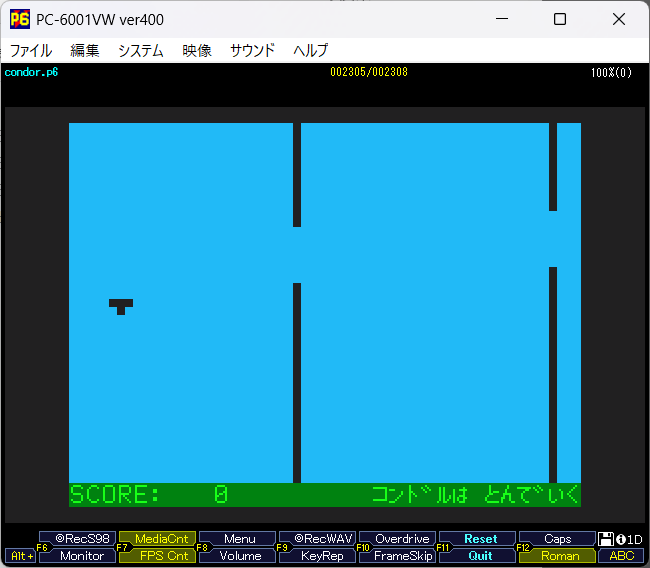Toggle the FPS Cnt counter

(157, 556)
